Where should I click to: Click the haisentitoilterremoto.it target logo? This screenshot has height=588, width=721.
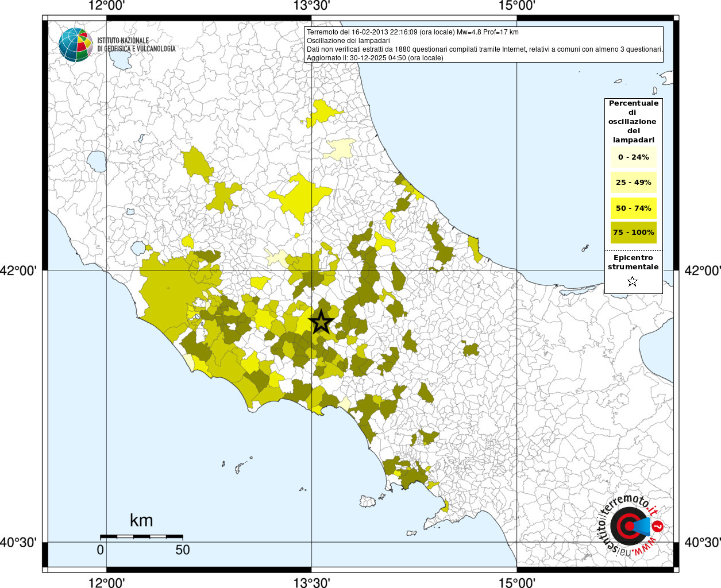[629, 526]
